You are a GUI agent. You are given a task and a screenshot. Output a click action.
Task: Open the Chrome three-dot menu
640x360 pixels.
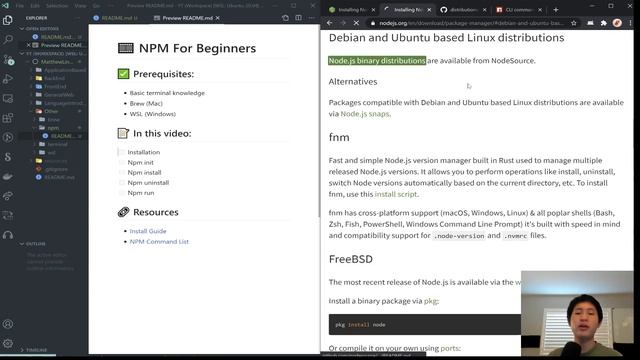[x=631, y=23]
